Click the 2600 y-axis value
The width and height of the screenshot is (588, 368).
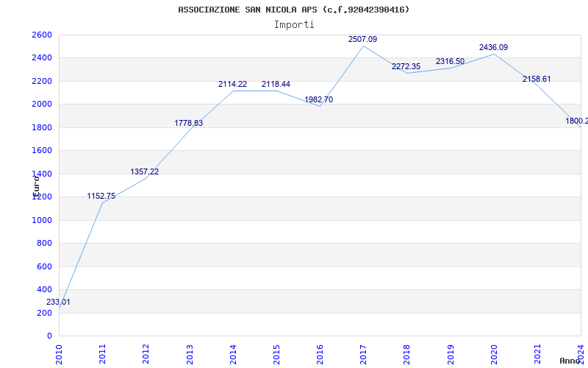click(42, 35)
